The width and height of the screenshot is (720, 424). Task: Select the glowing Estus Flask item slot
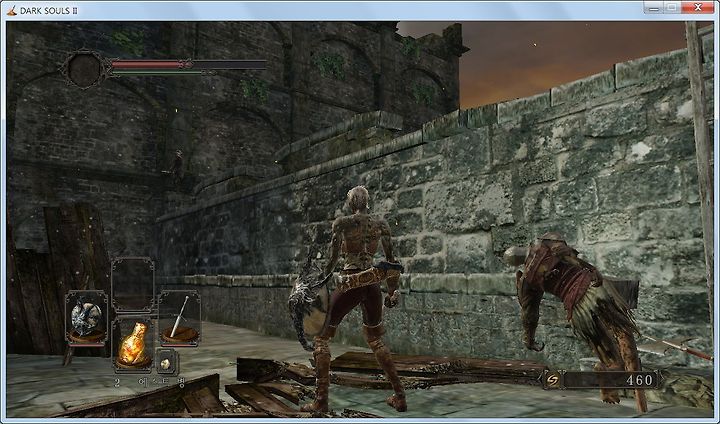coord(133,344)
